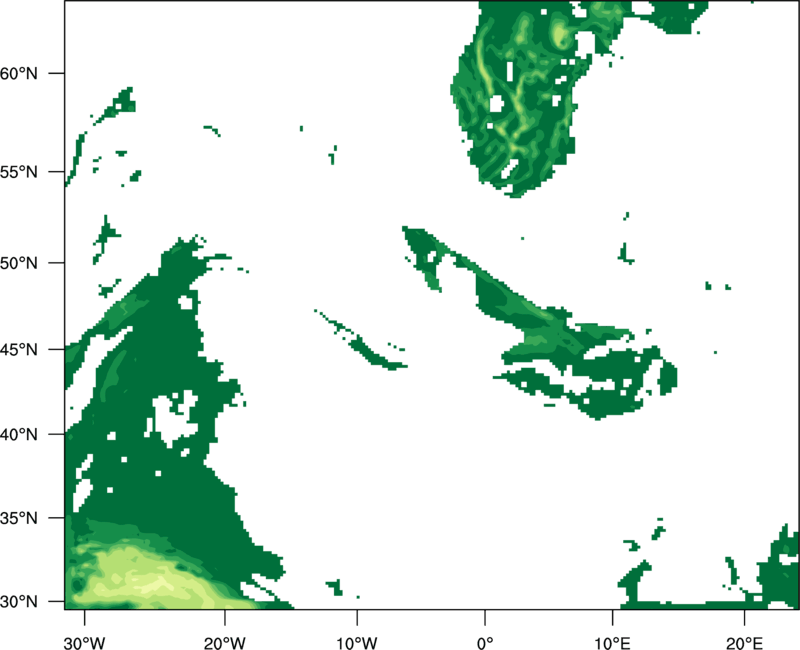Click the 60°N latitude label

(19, 73)
